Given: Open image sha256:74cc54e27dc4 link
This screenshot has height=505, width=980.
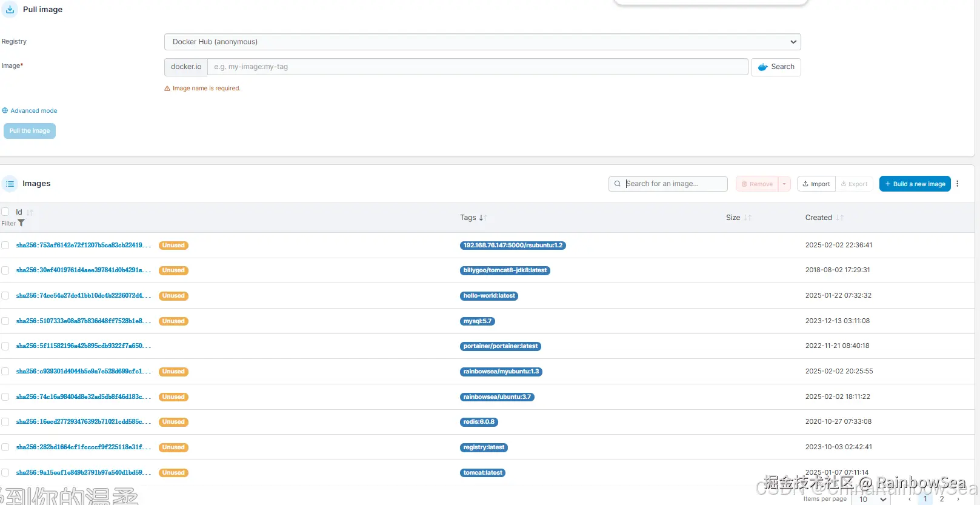Looking at the screenshot, I should click(x=84, y=296).
